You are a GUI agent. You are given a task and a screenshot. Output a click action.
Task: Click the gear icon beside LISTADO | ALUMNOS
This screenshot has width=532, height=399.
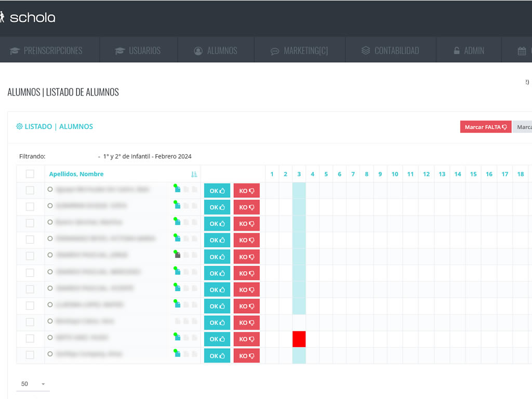coord(19,126)
